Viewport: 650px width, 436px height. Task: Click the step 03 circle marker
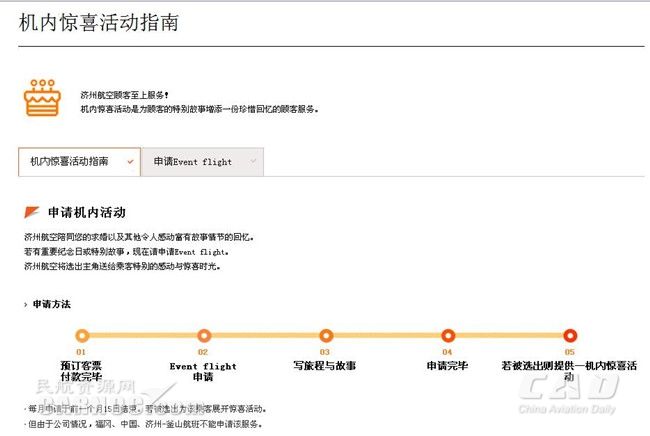[325, 336]
